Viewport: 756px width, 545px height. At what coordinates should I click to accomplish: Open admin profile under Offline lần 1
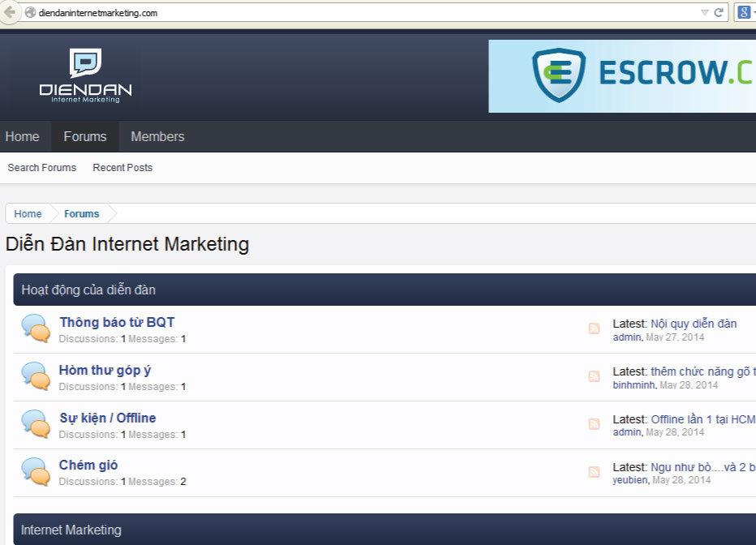coord(627,432)
